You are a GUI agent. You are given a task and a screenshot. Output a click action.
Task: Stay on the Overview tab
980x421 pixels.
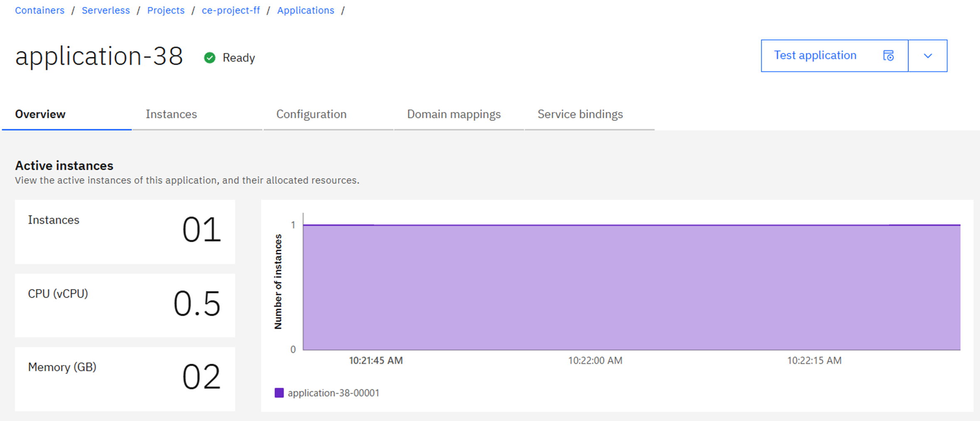(x=40, y=114)
